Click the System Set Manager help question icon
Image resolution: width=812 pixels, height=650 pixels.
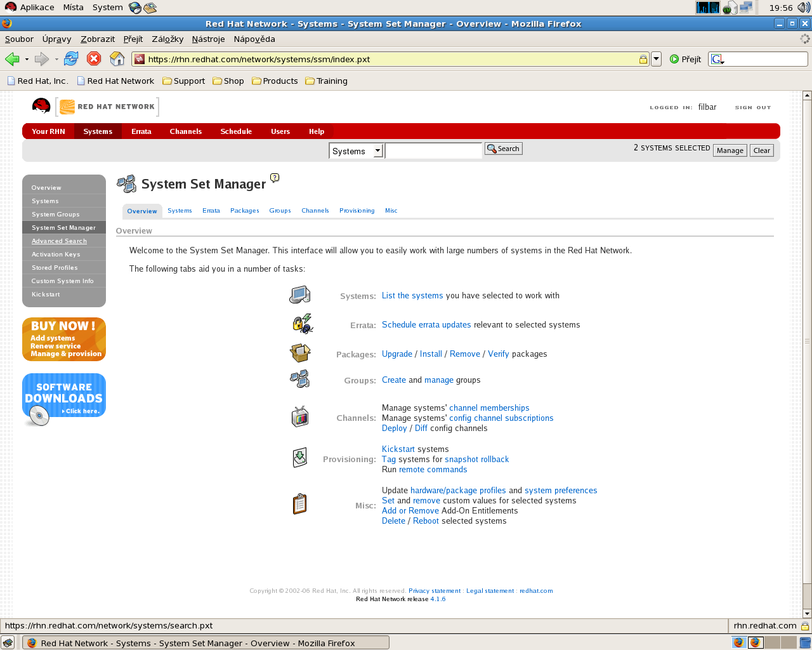275,178
